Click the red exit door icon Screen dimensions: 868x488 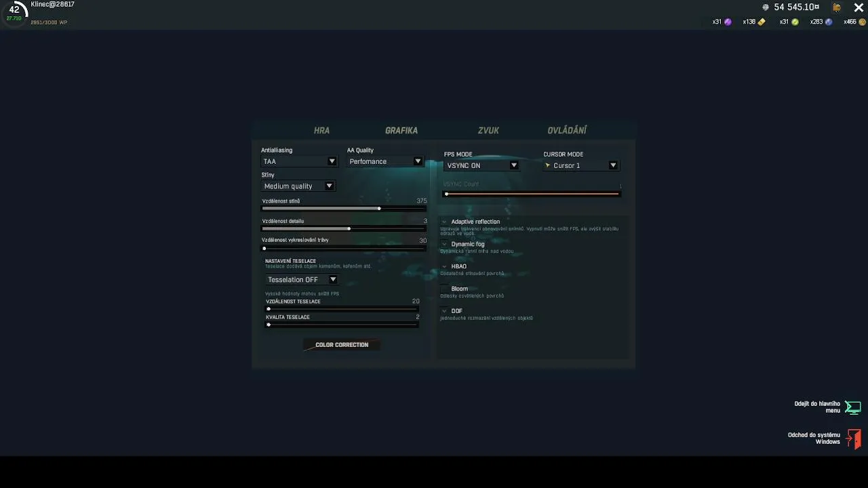tap(854, 439)
